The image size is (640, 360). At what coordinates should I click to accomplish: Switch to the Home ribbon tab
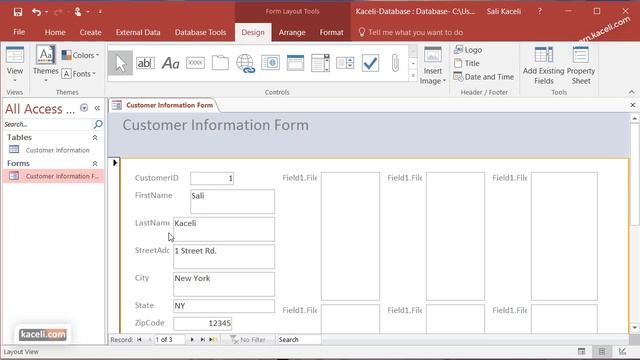tap(55, 32)
